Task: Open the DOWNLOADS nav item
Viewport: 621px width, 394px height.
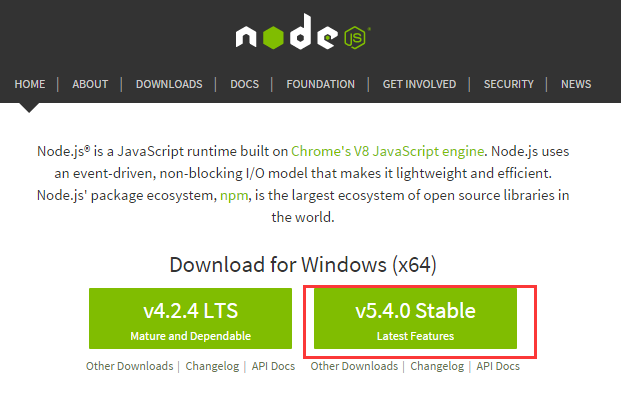Action: (169, 84)
